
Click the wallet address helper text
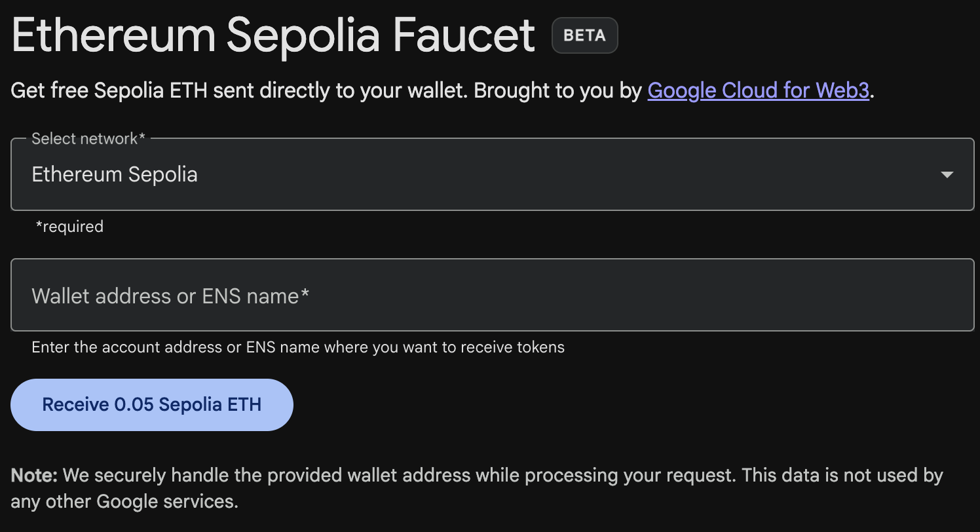(298, 347)
